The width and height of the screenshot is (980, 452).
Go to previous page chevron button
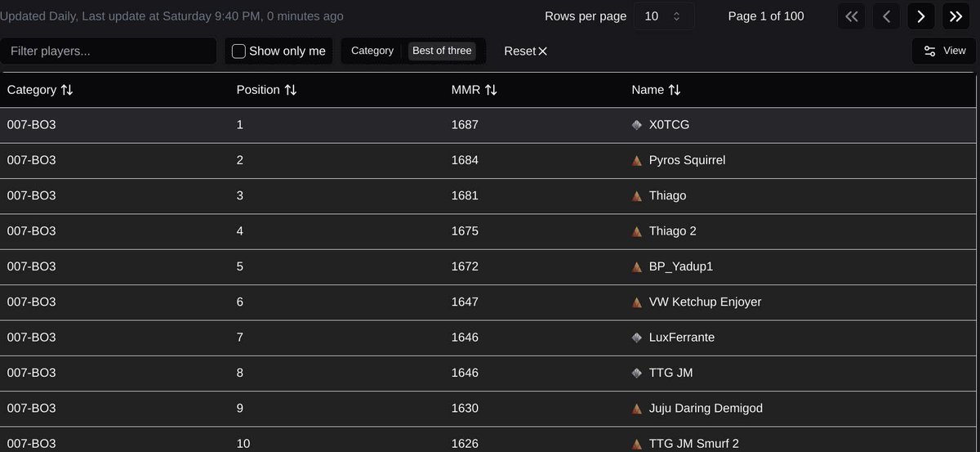(886, 16)
